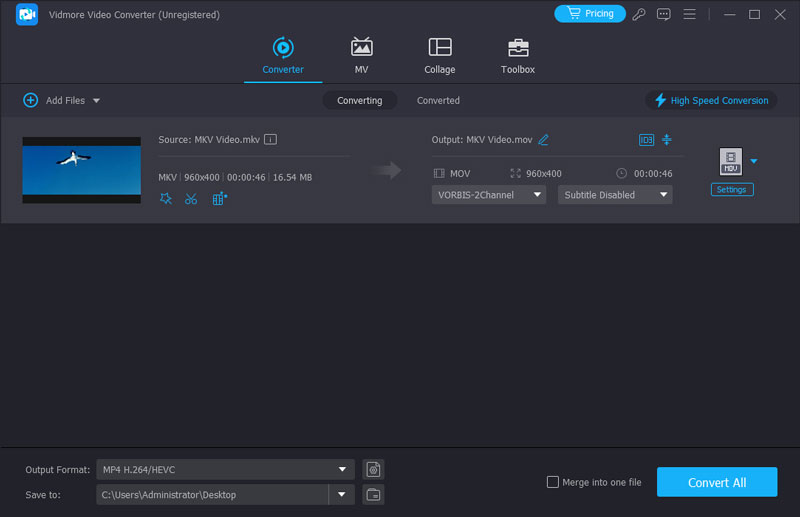This screenshot has width=800, height=517.
Task: Rename output file using pencil icon
Action: [x=543, y=140]
